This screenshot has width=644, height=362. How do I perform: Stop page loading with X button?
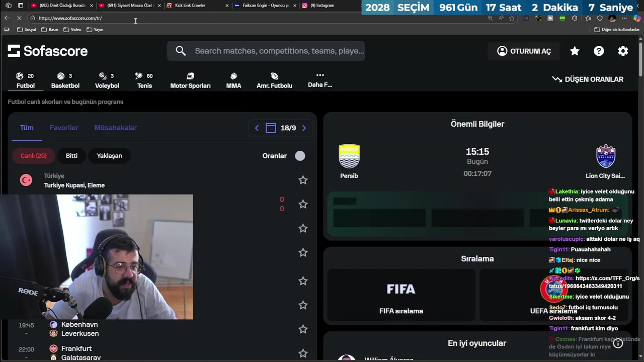click(19, 18)
